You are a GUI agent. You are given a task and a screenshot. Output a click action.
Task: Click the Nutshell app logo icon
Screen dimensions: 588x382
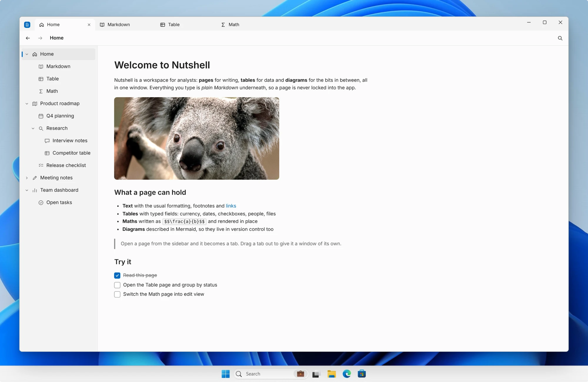point(27,25)
